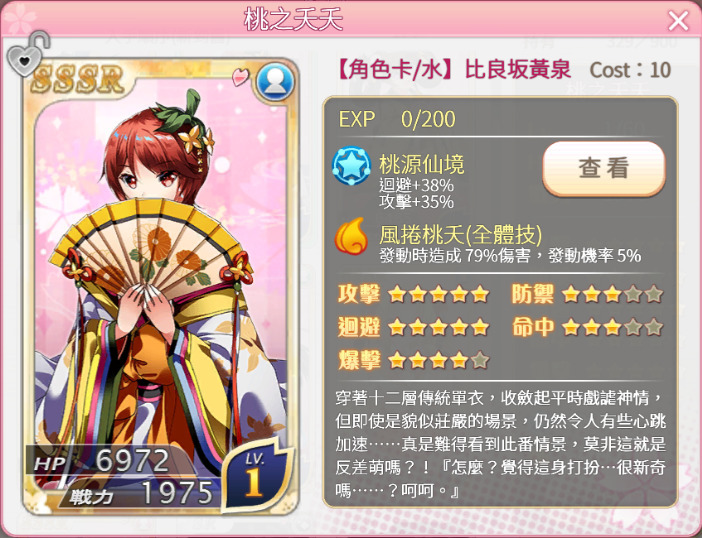Click the LV. 1 level badge
702x538 pixels.
click(255, 476)
